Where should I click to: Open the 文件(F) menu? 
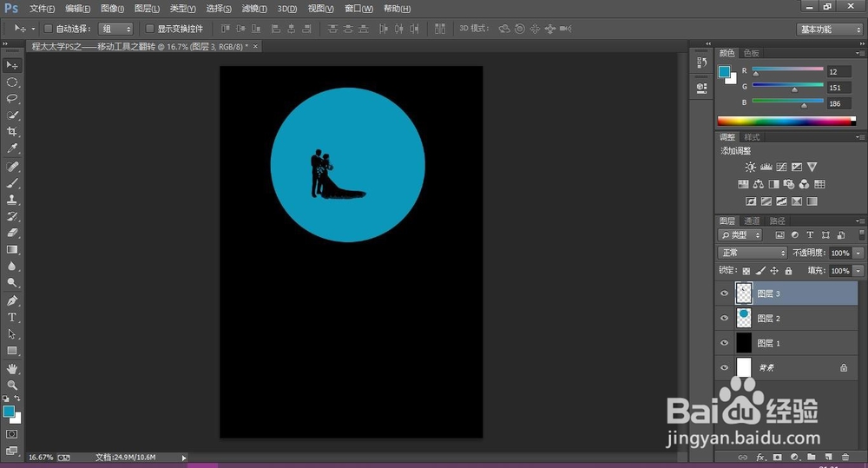42,9
